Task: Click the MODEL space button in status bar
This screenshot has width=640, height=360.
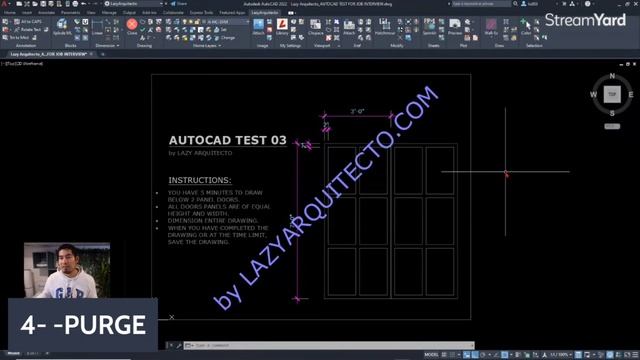Action: [x=431, y=355]
